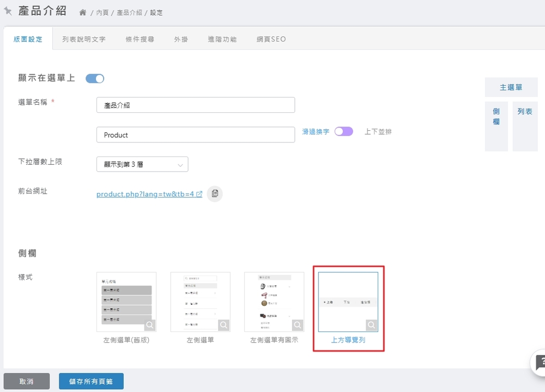Viewport: 545px width, 392px height.
Task: Open the 網頁SEO tab
Action: [271, 39]
